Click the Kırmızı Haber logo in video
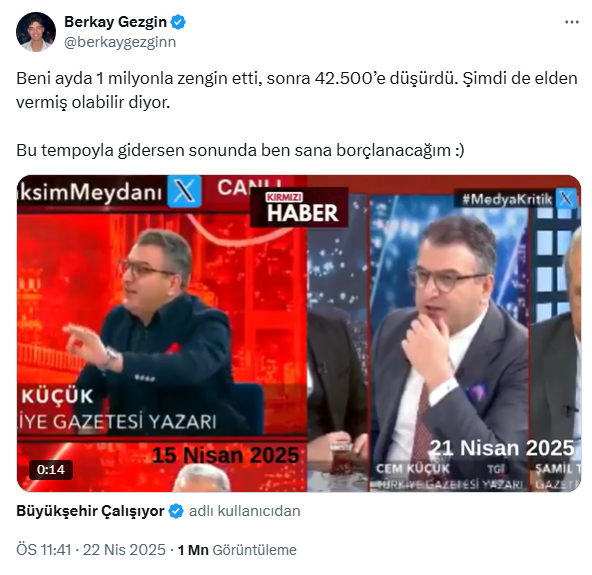The width and height of the screenshot is (592, 575). tap(299, 208)
